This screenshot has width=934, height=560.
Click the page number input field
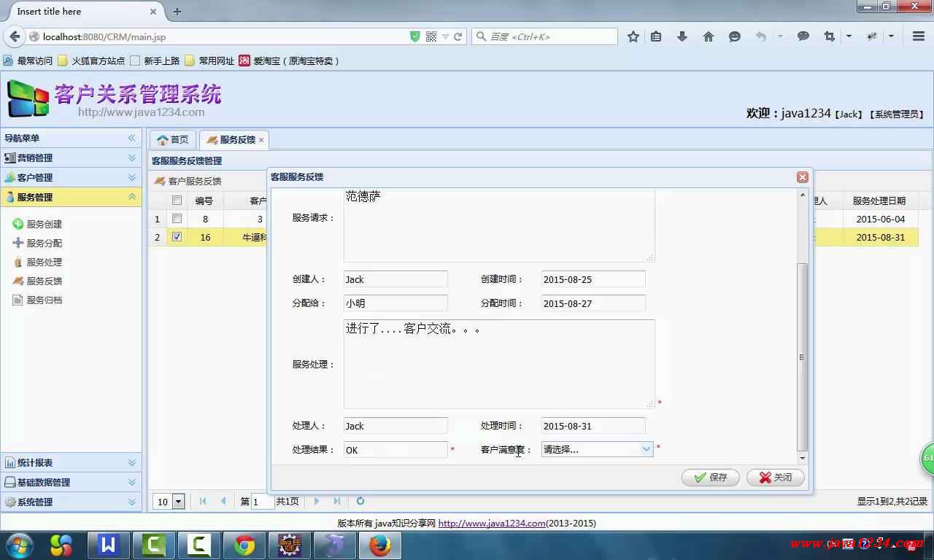263,502
